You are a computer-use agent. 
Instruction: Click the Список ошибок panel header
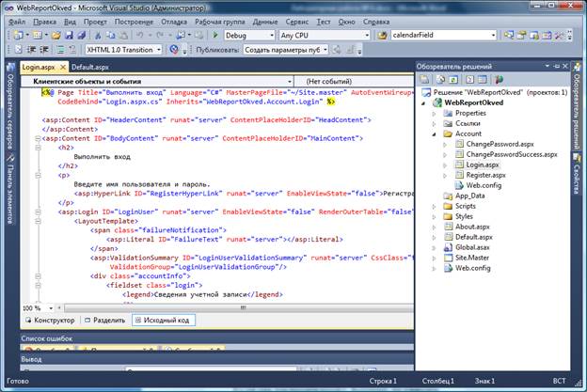coord(217,338)
